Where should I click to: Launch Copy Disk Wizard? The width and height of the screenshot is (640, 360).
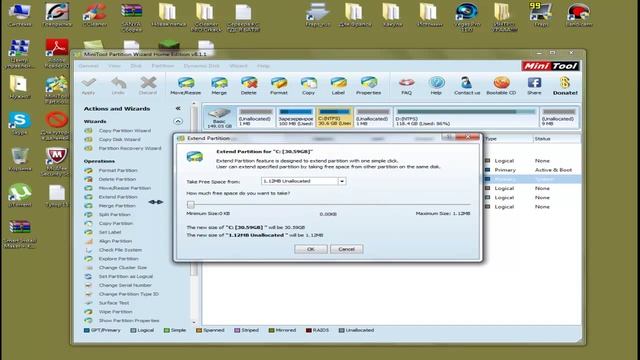[x=120, y=140]
